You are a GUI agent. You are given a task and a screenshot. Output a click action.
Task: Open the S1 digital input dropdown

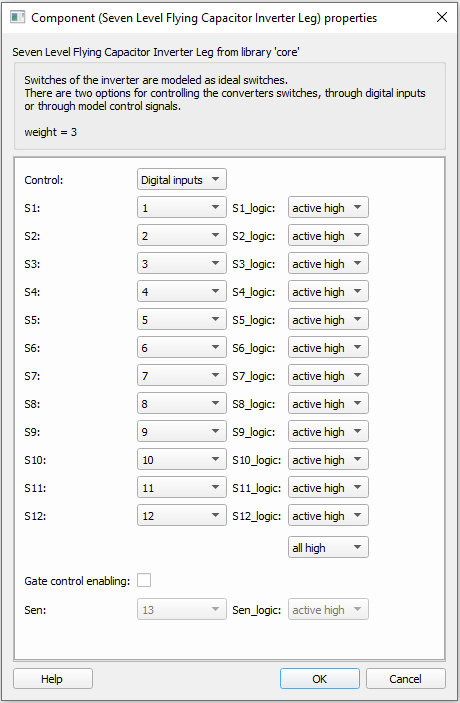tap(182, 207)
